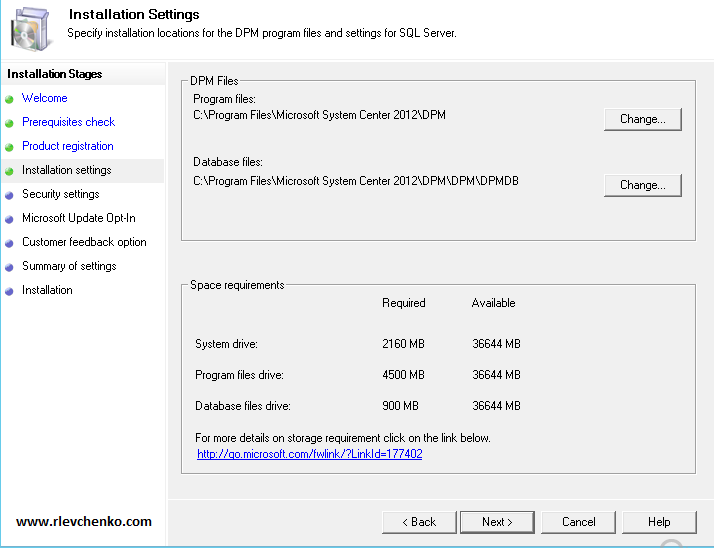Click green bullet beside Product registration
This screenshot has width=714, height=548.
9,147
